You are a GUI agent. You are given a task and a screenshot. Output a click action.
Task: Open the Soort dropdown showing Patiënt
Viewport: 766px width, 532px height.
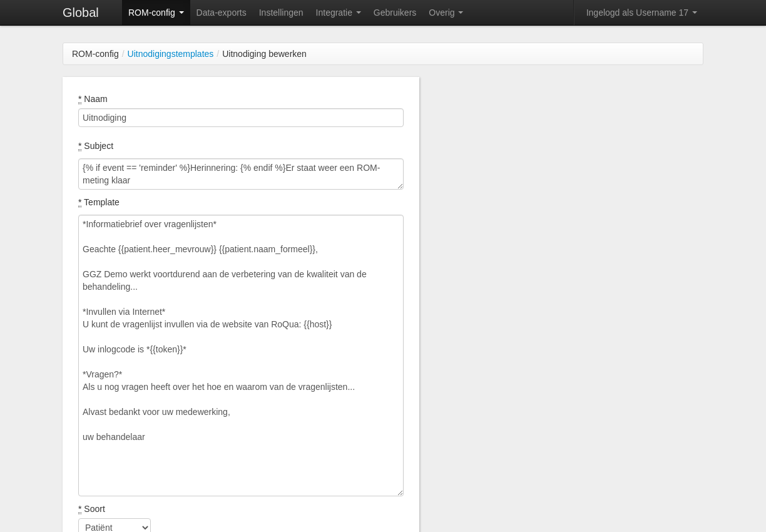pyautogui.click(x=115, y=527)
